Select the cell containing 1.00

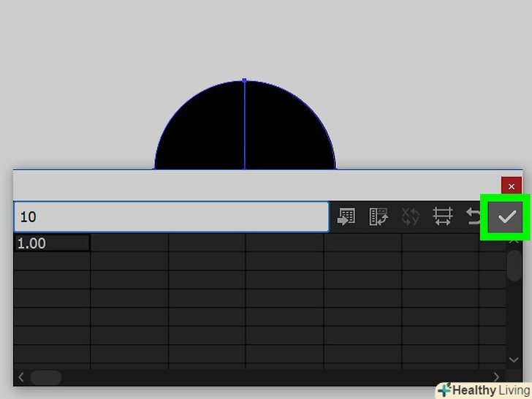(x=52, y=243)
